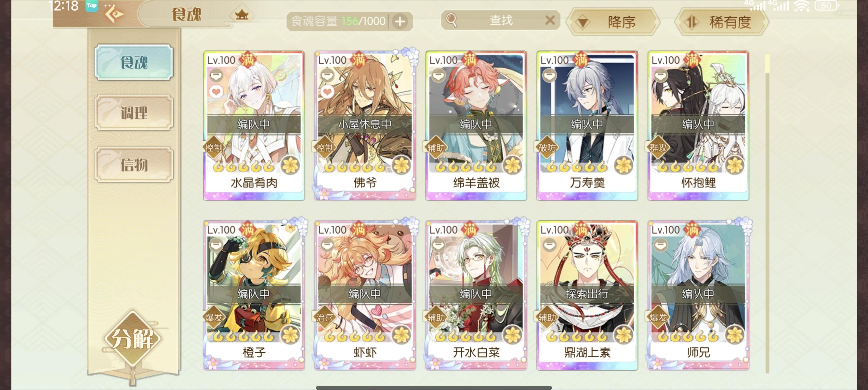Click 控制 role badge on 水晶肴肉 card

coord(214,148)
